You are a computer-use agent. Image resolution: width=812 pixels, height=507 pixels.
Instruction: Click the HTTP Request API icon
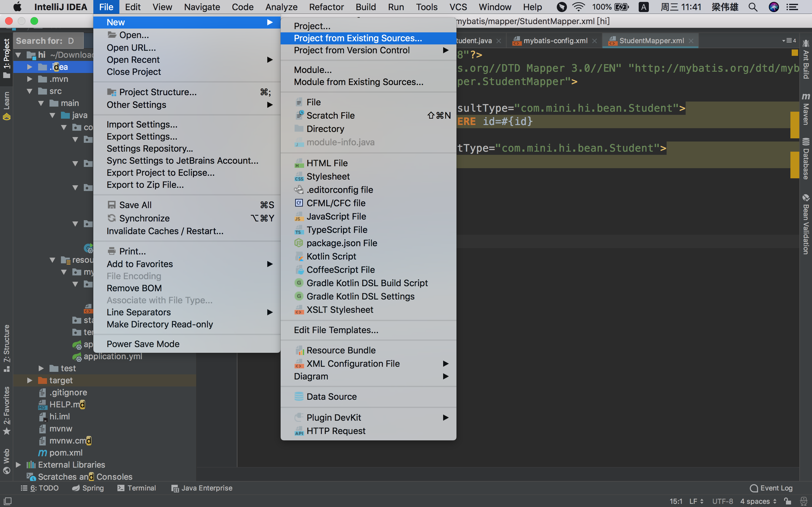click(x=298, y=431)
